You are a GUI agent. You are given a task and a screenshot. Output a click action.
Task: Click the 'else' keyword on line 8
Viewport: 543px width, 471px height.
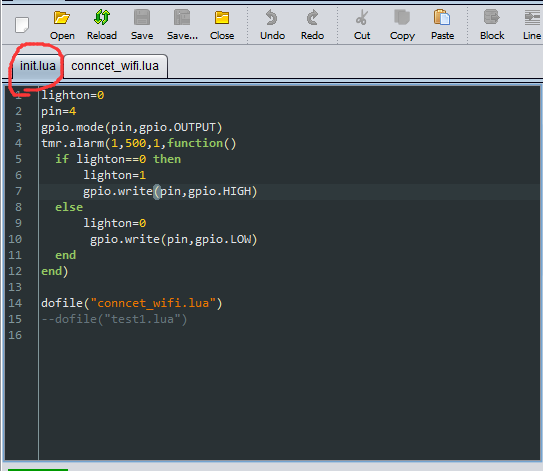click(69, 207)
